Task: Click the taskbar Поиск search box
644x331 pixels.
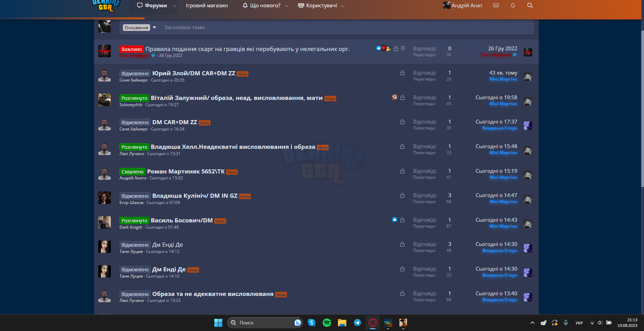Action: pos(265,323)
